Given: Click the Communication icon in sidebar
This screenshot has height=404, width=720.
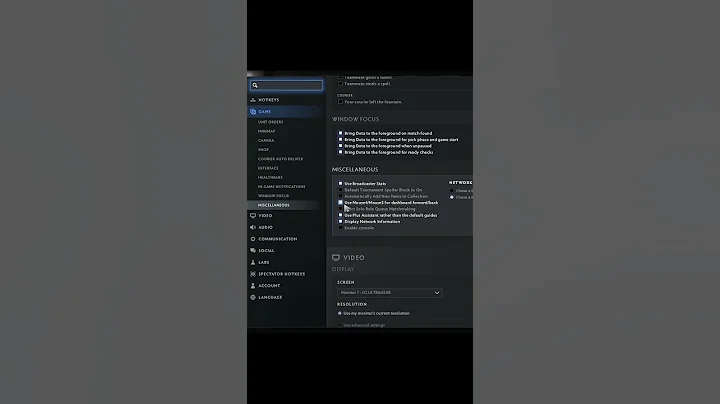Looking at the screenshot, I should (x=253, y=239).
